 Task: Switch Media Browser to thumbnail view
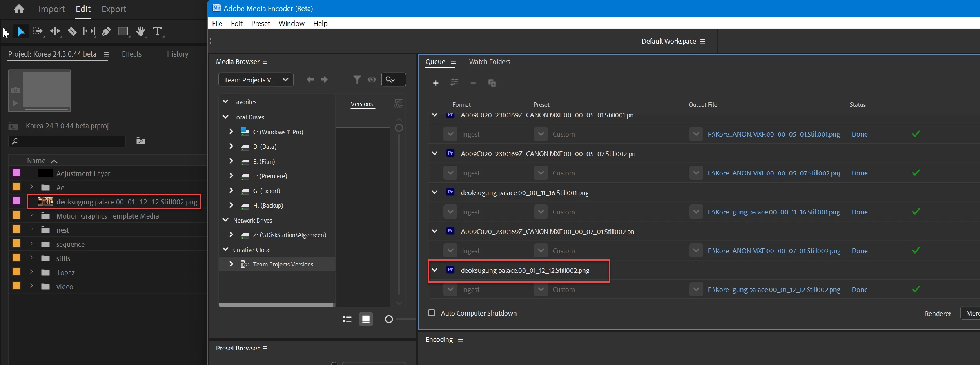(x=365, y=319)
